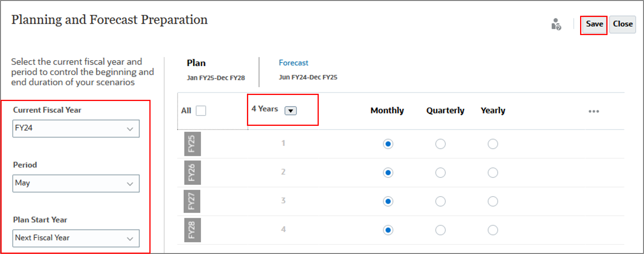The width and height of the screenshot is (644, 254).
Task: Expand the Period dropdown showing May
Action: click(x=76, y=184)
